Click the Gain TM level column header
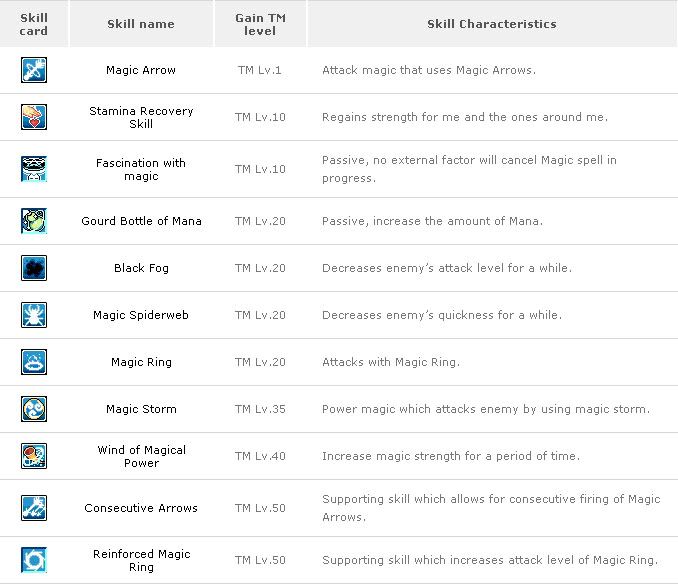 click(260, 24)
